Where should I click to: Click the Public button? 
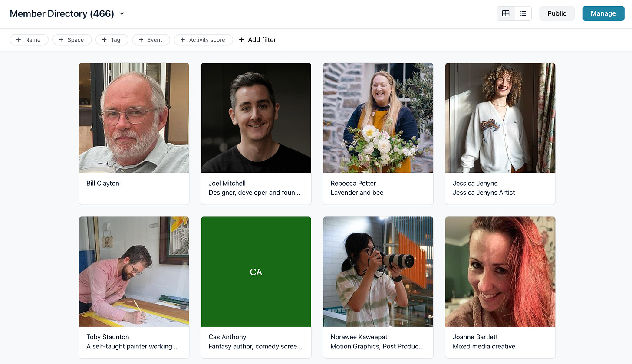(x=557, y=13)
